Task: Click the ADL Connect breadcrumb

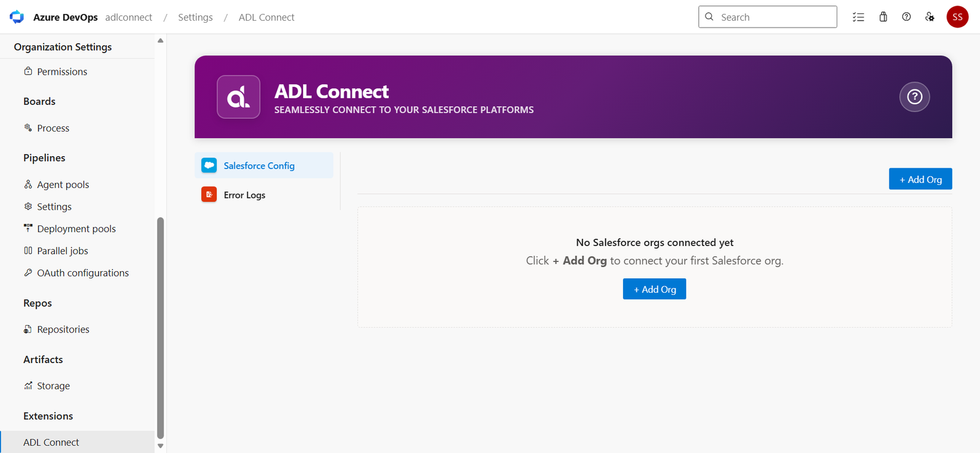Action: pyautogui.click(x=266, y=17)
